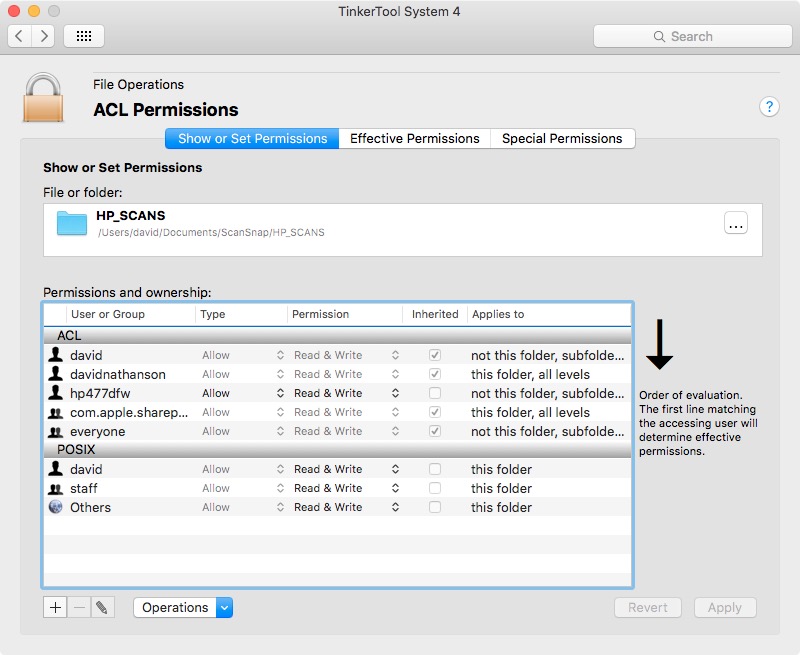The image size is (800, 655).
Task: Enable the Inherited checkbox for hp477dfw
Action: click(435, 393)
